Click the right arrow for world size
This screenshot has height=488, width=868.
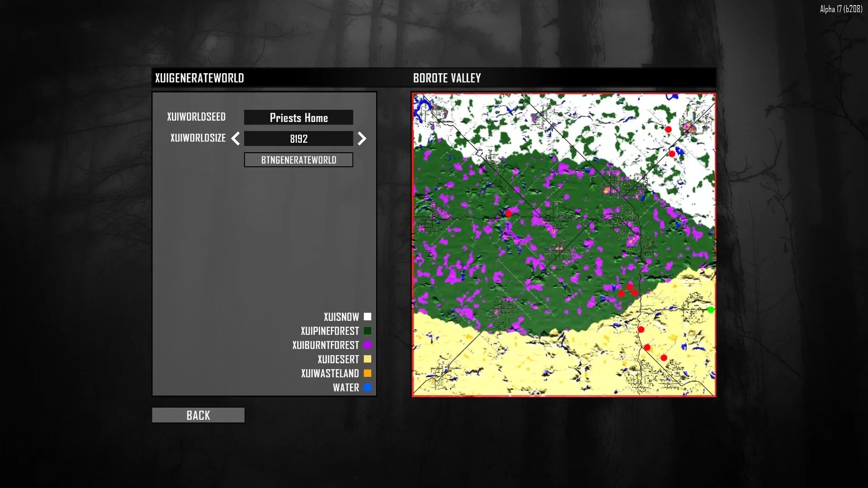[x=362, y=139]
